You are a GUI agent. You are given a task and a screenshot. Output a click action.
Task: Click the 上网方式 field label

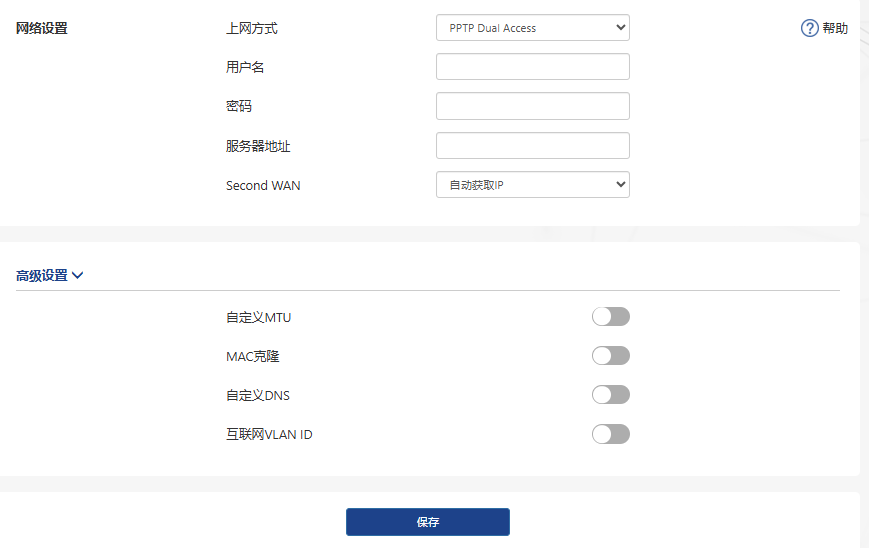[x=252, y=28]
